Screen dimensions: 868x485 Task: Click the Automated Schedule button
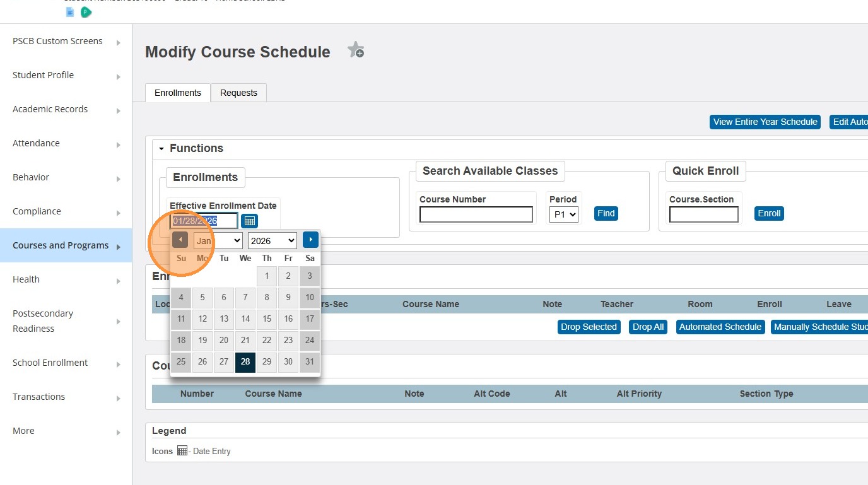click(x=720, y=327)
